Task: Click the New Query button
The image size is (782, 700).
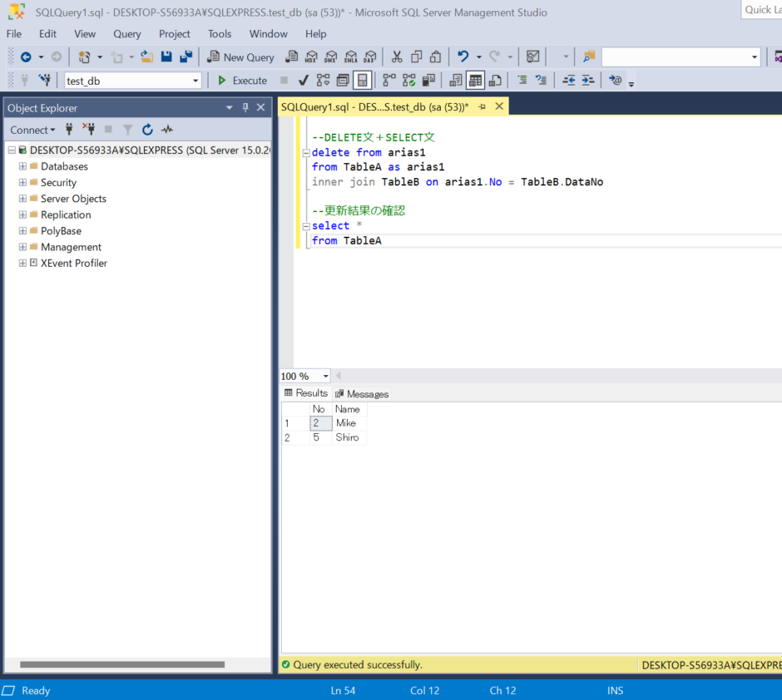Action: pos(240,57)
